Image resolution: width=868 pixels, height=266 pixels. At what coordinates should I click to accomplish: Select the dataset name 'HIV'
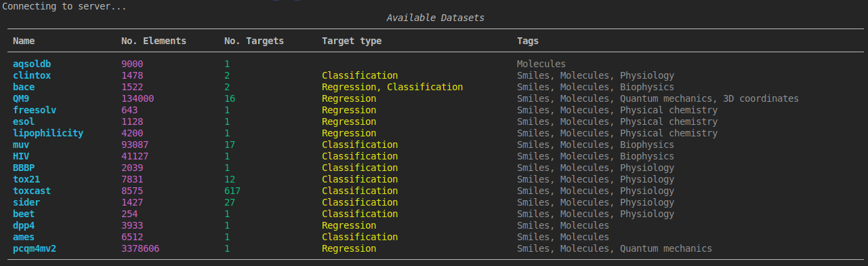tap(21, 156)
